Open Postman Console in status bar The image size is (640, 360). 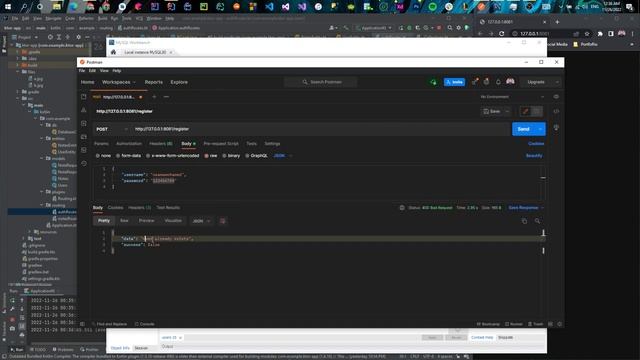click(x=144, y=324)
